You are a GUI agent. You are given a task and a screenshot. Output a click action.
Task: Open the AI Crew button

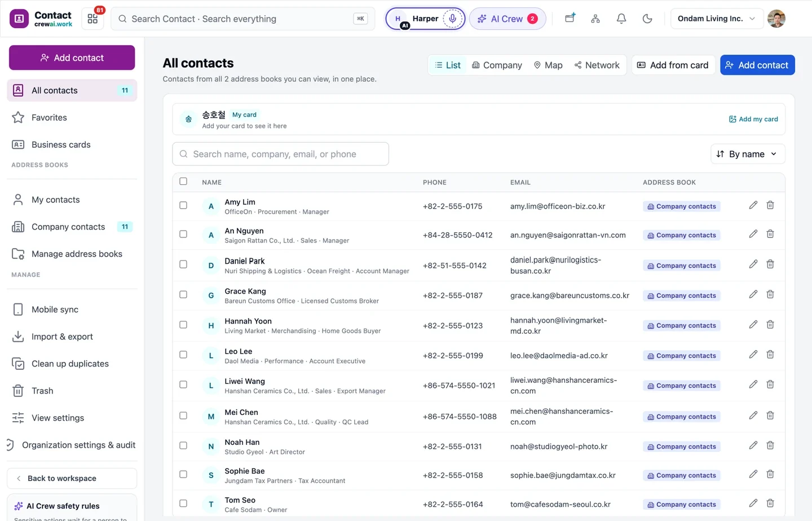tap(507, 19)
